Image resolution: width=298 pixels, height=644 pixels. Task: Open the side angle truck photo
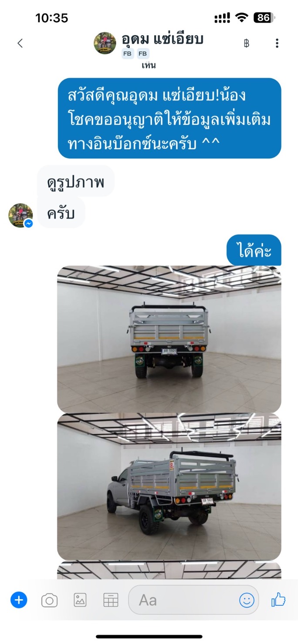[169, 486]
